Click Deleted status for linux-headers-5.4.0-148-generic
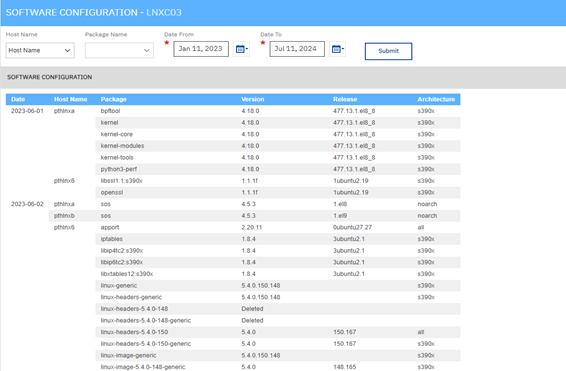Screen dimensions: 566x371 coord(252,320)
